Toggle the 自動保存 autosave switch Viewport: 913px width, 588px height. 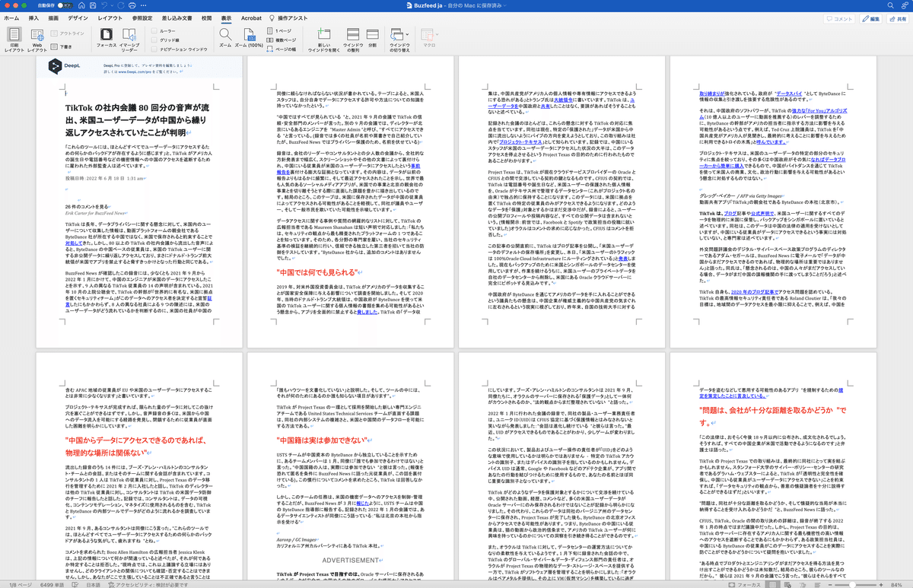coord(64,5)
